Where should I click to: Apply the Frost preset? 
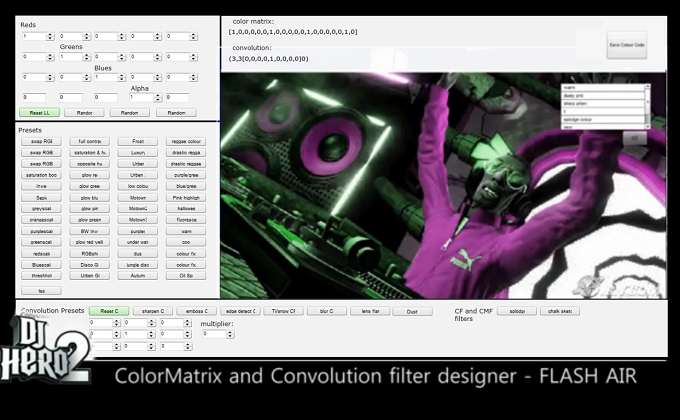(x=138, y=141)
